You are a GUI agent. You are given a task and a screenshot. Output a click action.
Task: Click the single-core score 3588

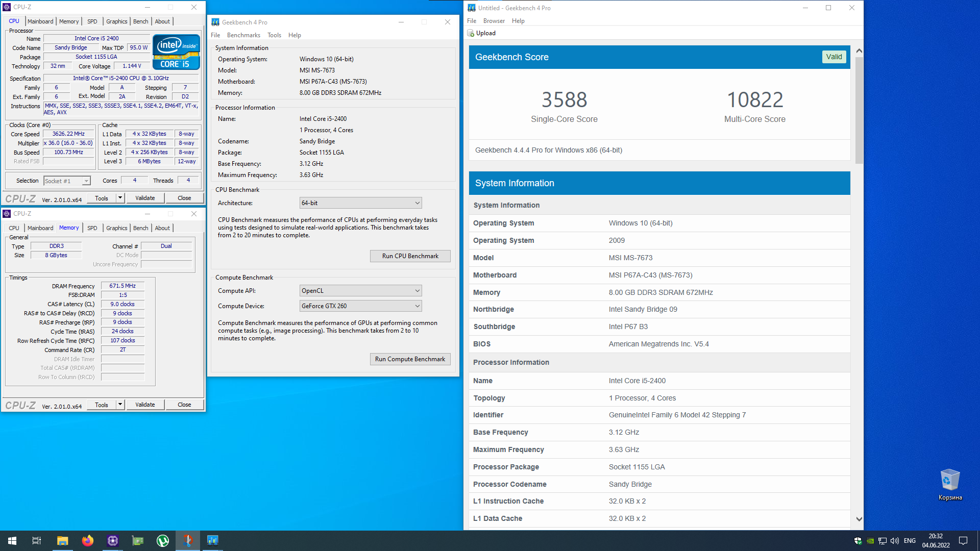point(564,99)
